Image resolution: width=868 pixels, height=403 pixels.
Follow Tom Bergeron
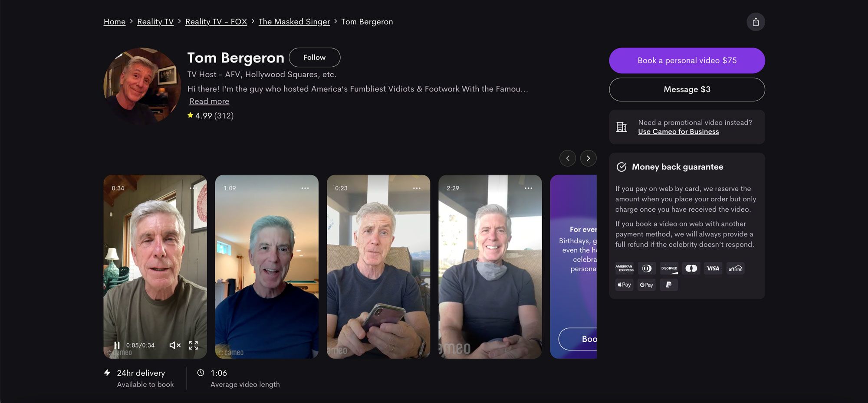coord(314,57)
